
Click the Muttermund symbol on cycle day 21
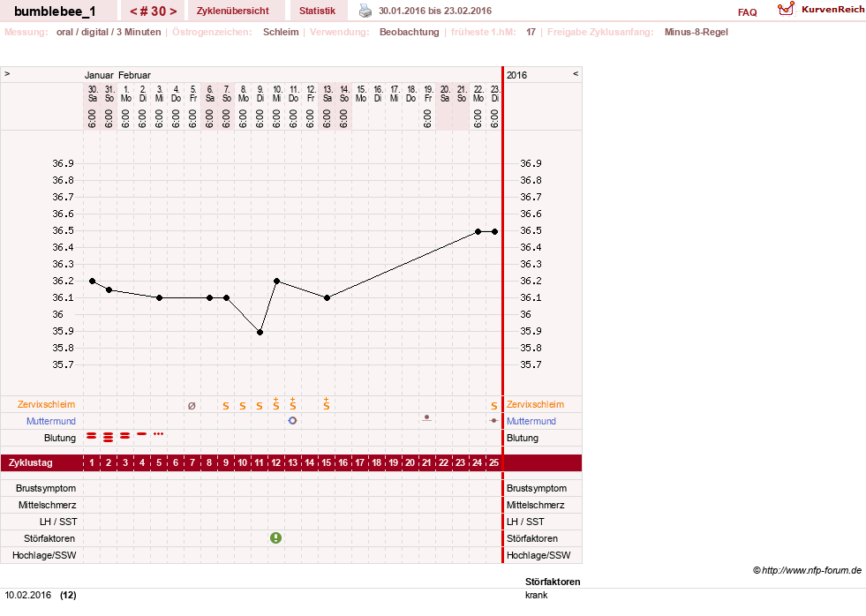(426, 417)
